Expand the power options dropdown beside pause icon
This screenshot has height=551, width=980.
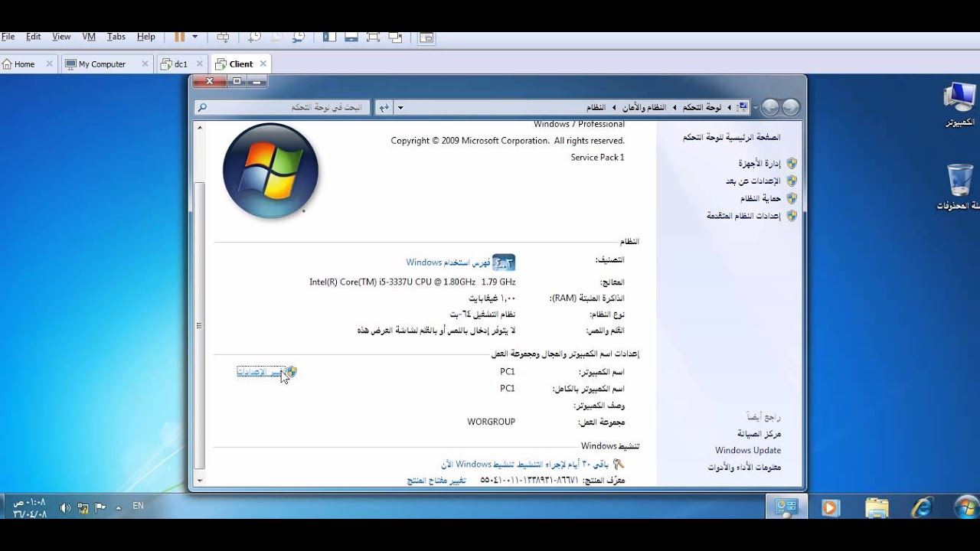195,37
